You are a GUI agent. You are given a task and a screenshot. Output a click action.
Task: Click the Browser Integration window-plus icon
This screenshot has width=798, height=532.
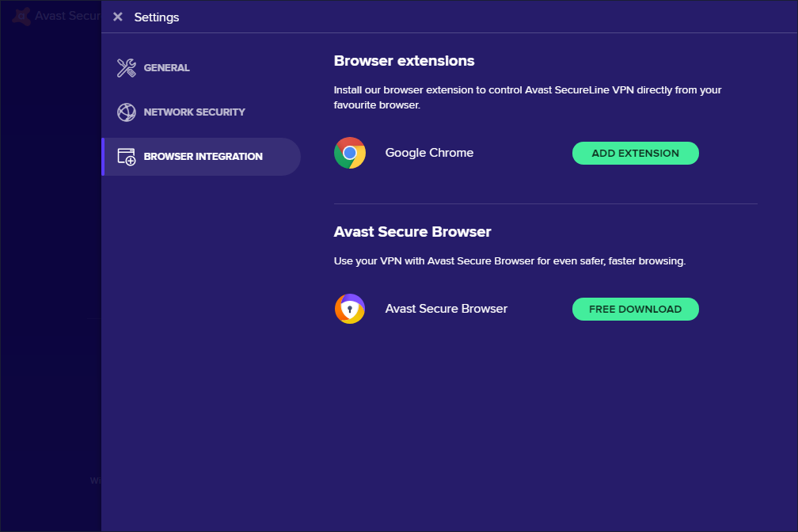tap(127, 157)
